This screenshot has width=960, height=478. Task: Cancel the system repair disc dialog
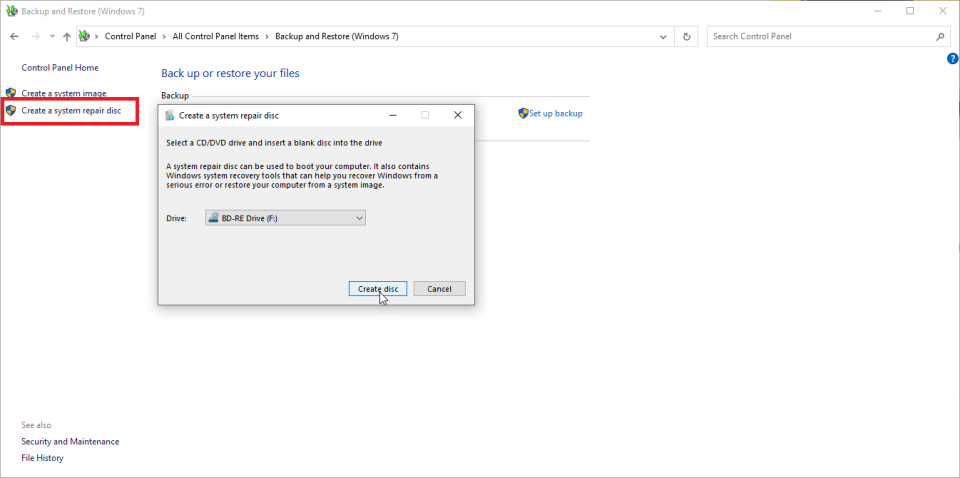click(x=440, y=289)
